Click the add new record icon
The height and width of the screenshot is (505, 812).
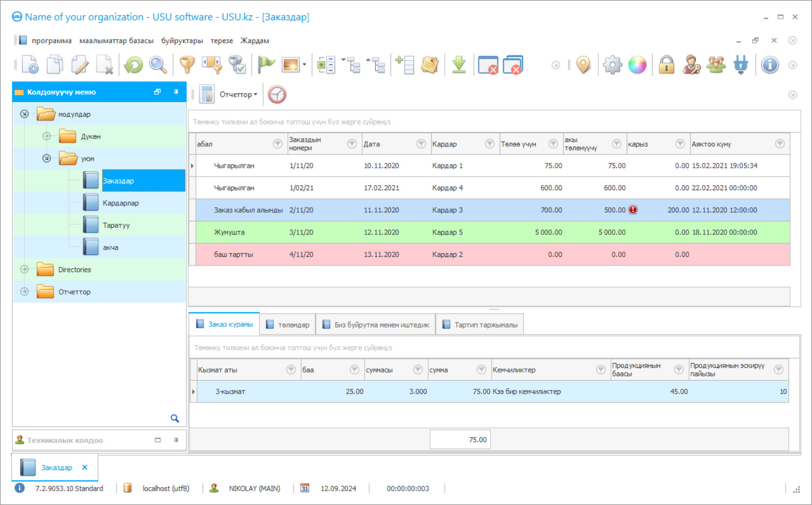(x=30, y=65)
